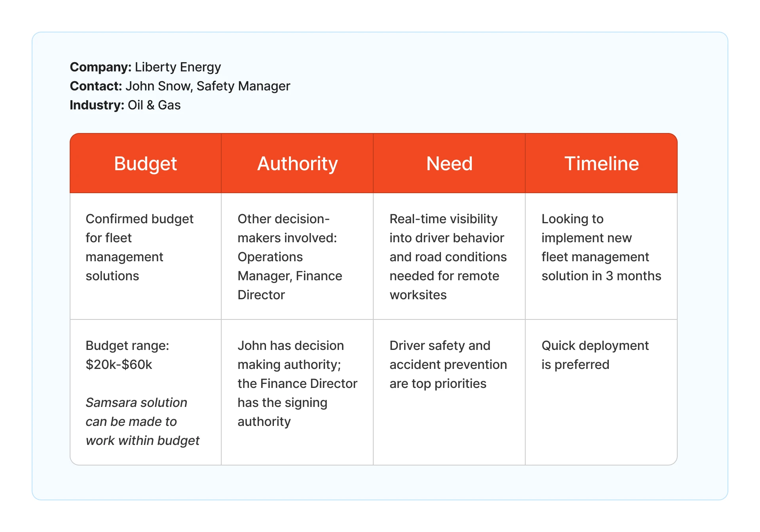Click the Liberty Energy company name

pos(178,67)
